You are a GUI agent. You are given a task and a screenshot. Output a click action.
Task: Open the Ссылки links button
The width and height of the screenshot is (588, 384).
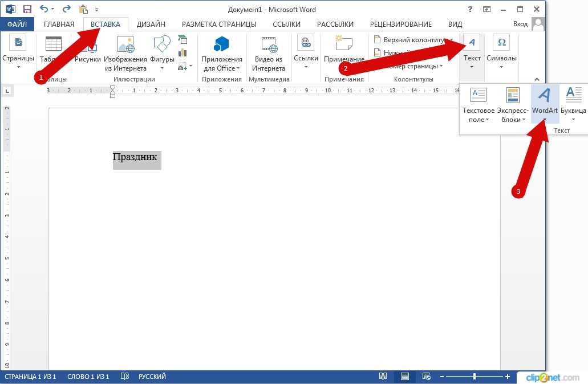click(306, 52)
